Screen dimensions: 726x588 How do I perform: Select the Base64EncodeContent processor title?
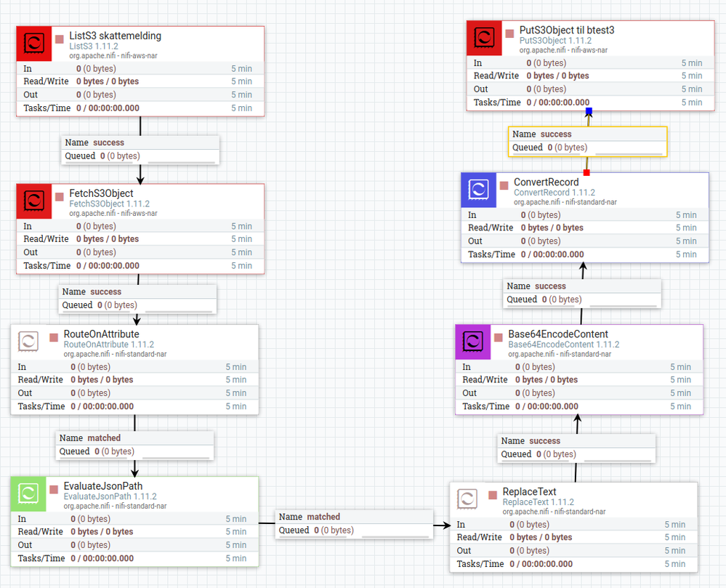[558, 334]
